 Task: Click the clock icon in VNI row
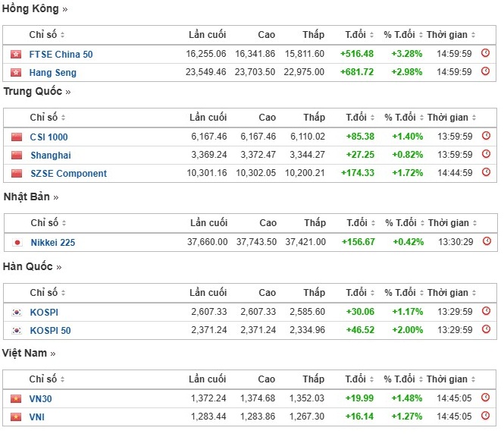[x=486, y=416]
